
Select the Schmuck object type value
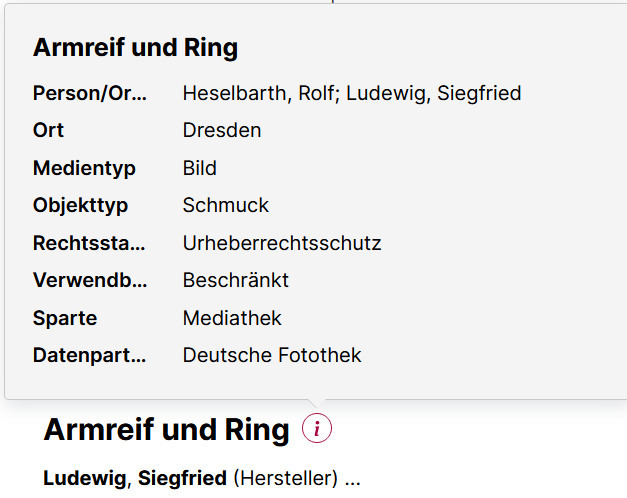(226, 206)
